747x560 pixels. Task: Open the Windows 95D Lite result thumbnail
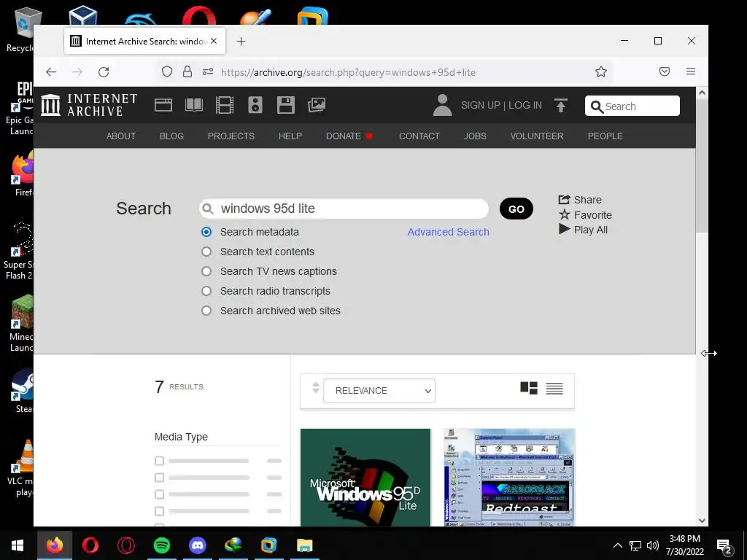(365, 477)
